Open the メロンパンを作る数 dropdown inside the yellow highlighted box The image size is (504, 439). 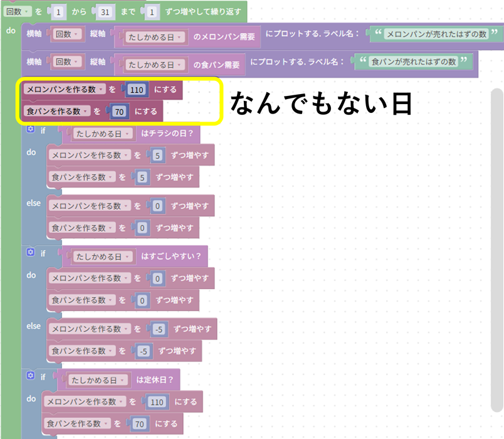click(101, 90)
